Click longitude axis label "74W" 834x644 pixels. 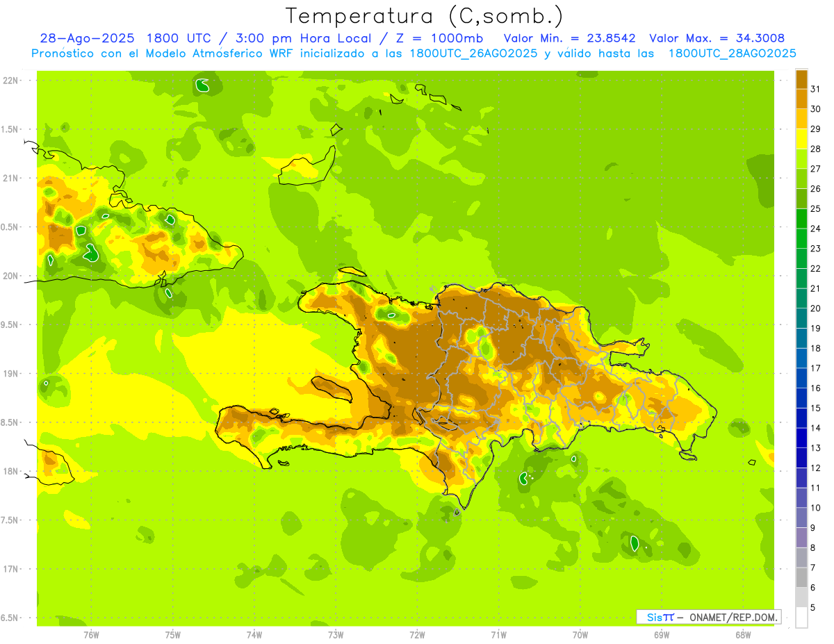(x=254, y=634)
